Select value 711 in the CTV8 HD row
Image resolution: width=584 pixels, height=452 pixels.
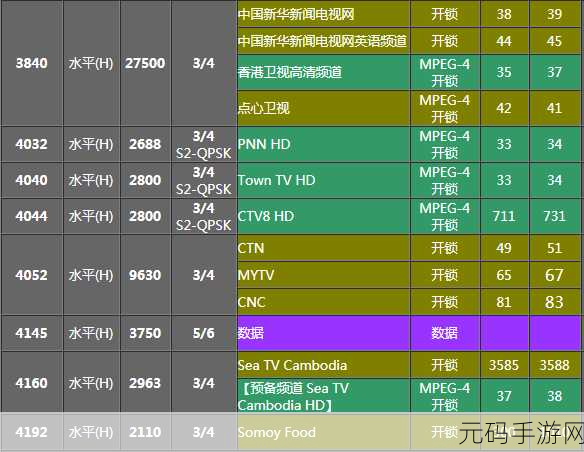click(x=504, y=216)
